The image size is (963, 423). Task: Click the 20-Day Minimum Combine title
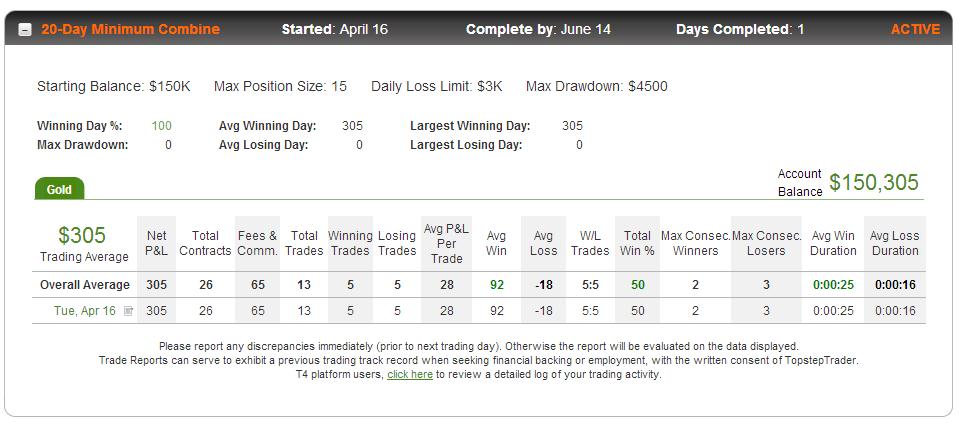click(x=130, y=29)
